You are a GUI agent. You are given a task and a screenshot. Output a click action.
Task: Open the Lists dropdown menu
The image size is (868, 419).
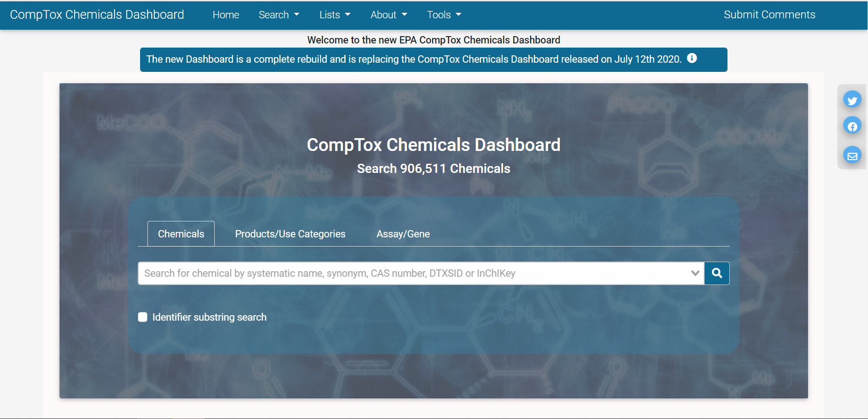coord(335,15)
